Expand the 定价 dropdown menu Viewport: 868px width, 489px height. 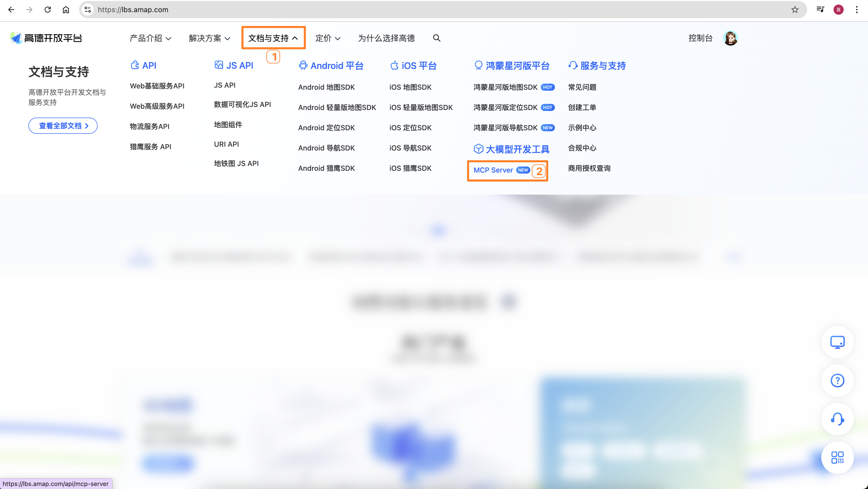click(x=328, y=39)
